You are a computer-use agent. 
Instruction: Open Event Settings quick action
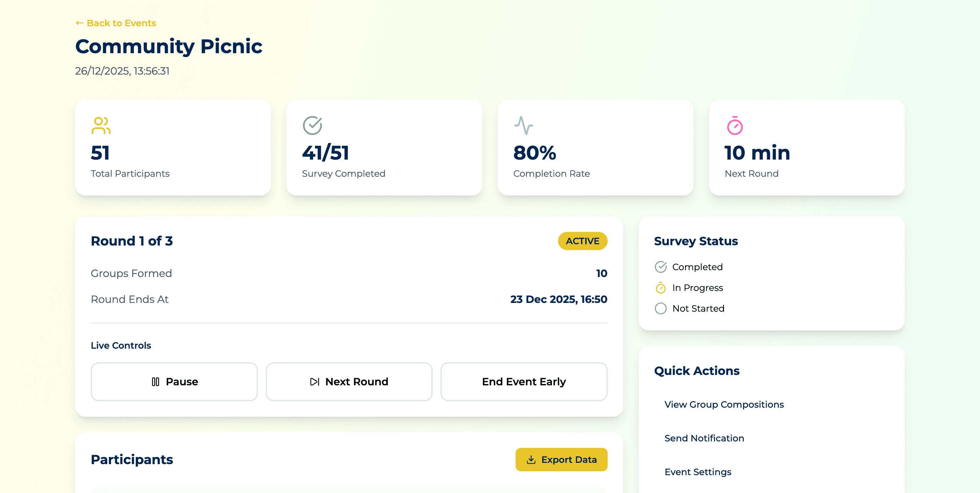point(698,472)
